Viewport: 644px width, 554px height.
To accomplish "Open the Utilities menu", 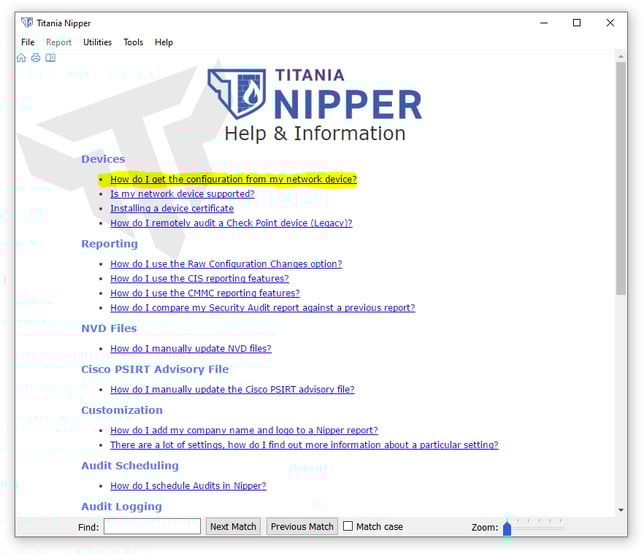I will tap(97, 42).
